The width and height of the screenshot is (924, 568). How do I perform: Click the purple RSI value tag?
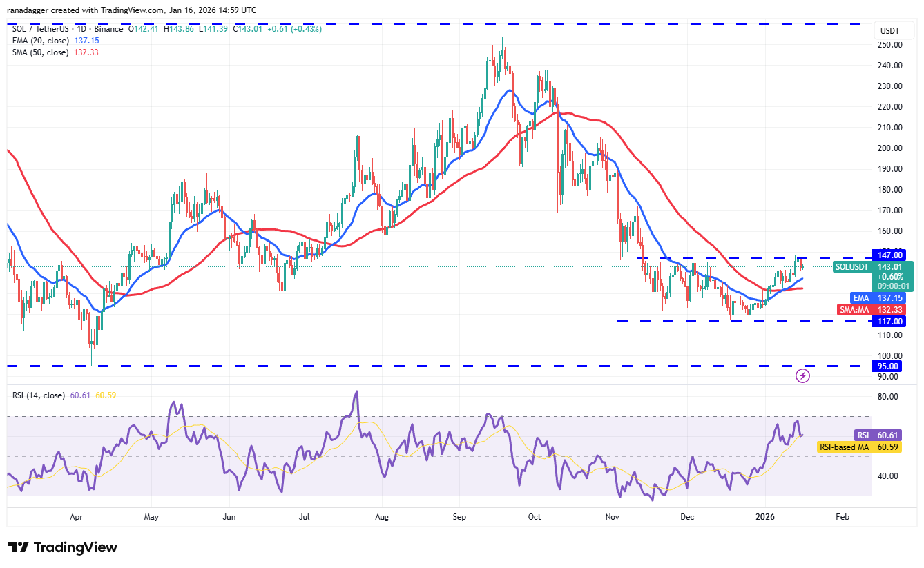(862, 435)
